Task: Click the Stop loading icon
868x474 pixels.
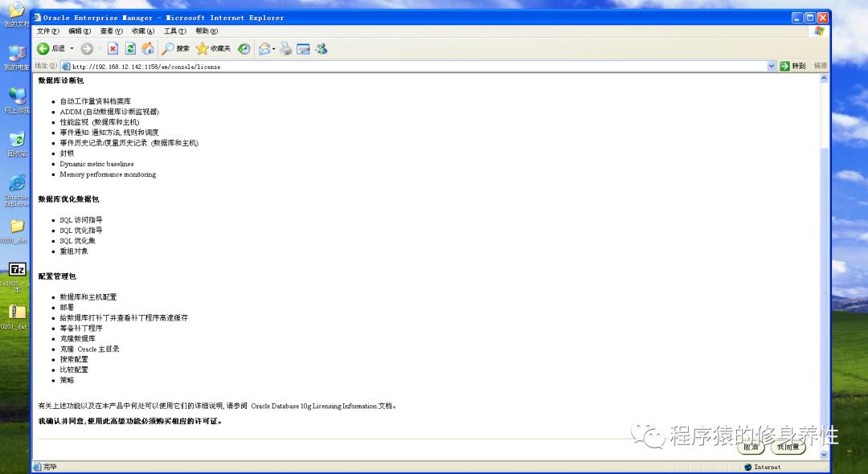Action: pos(113,48)
